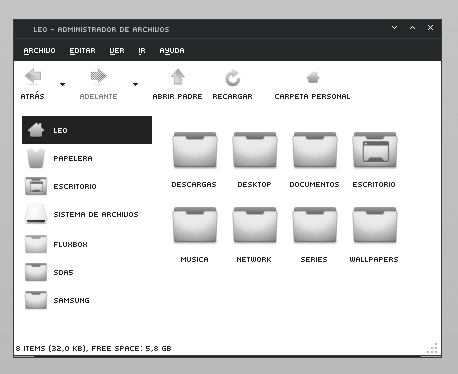The image size is (458, 374).
Task: Click the Leo label in sidebar
Action: click(x=60, y=130)
